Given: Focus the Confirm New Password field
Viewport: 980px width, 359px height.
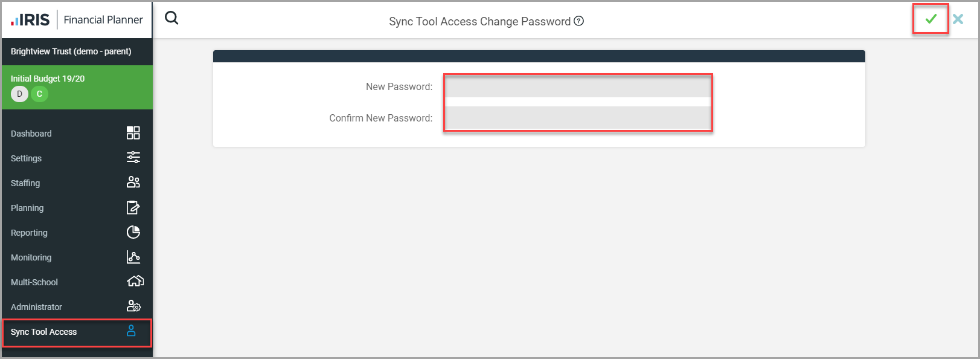Looking at the screenshot, I should click(578, 118).
